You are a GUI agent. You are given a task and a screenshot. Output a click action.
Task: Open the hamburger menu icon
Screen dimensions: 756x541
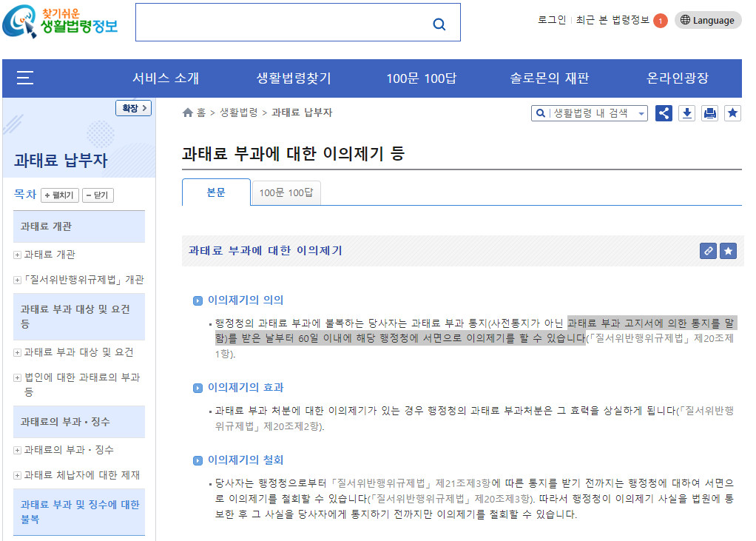click(x=25, y=78)
